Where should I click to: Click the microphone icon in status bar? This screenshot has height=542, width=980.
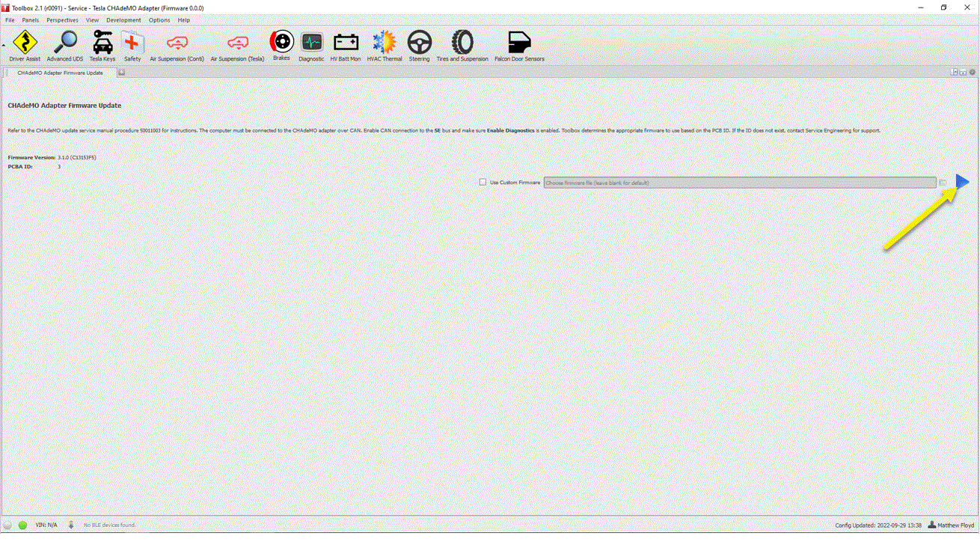pyautogui.click(x=71, y=526)
